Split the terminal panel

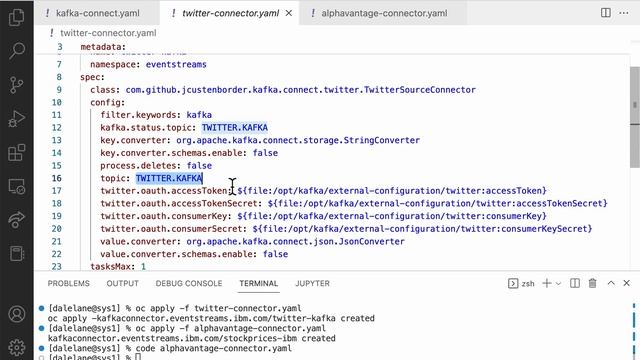pyautogui.click(x=575, y=283)
